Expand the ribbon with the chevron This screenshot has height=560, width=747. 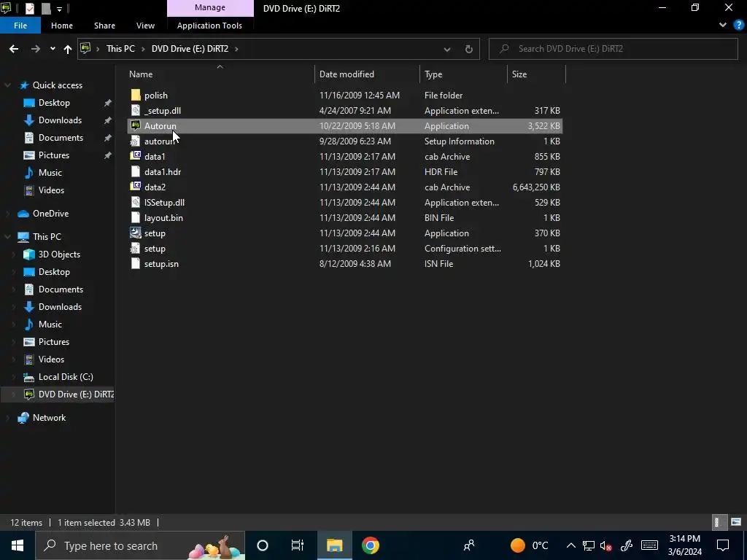point(723,26)
